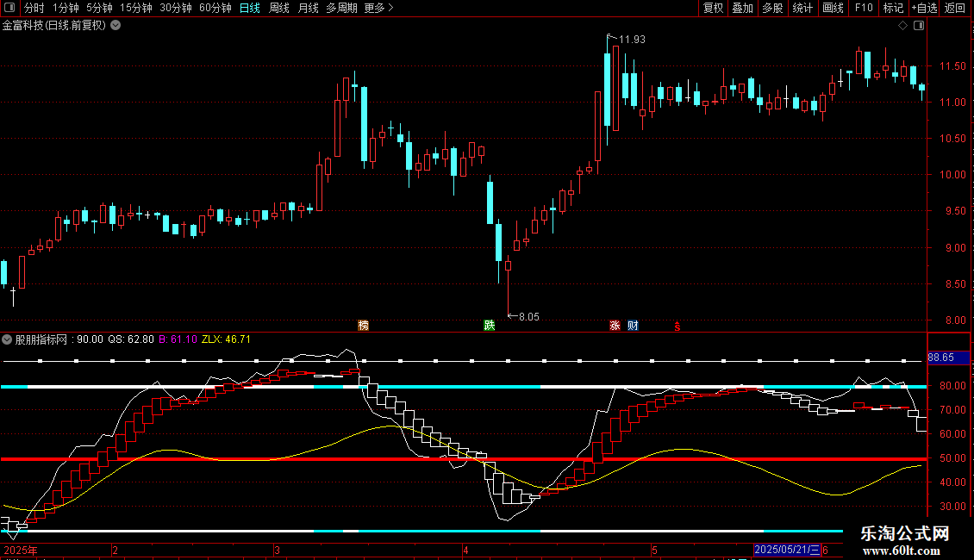
Task: Click the 50.00 indicator axis label
Action: (x=952, y=458)
